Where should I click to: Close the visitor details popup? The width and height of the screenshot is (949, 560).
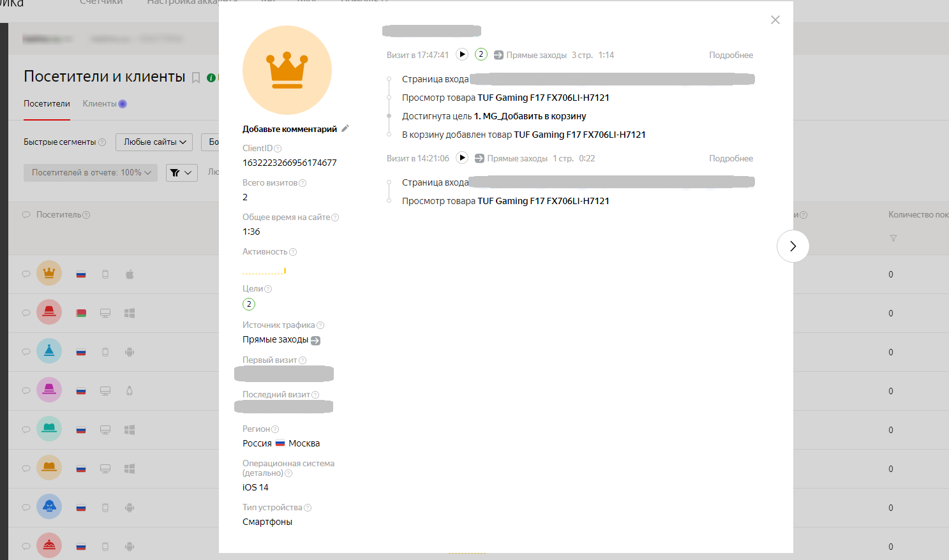point(775,20)
